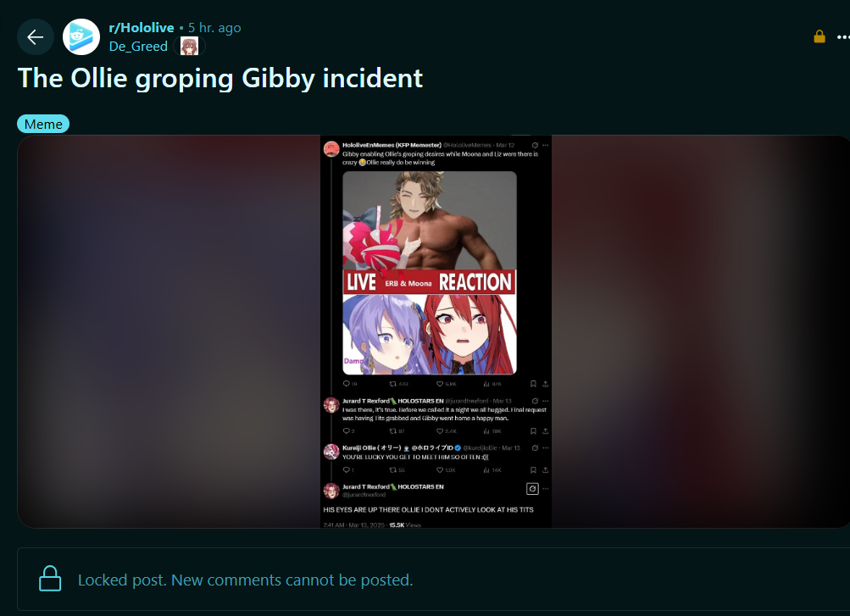Open the post overflow three-dots menu

(x=843, y=36)
